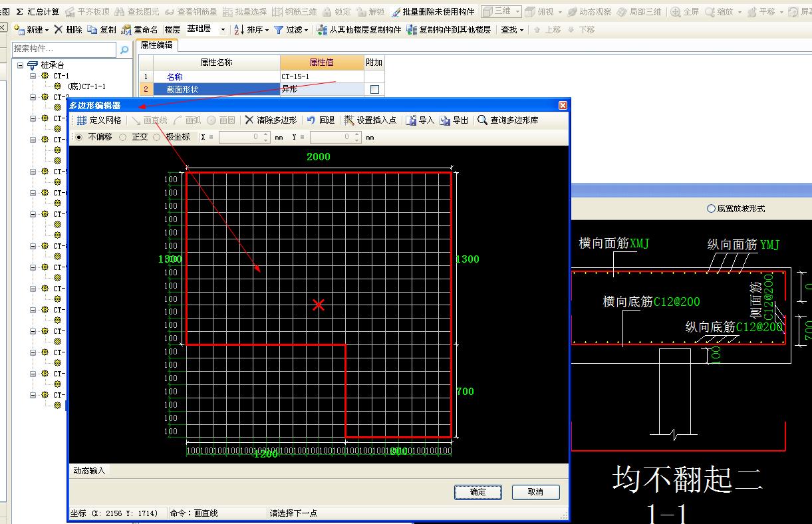The width and height of the screenshot is (812, 524).
Task: Click 复制构件到其他楼层 button
Action: [x=449, y=30]
